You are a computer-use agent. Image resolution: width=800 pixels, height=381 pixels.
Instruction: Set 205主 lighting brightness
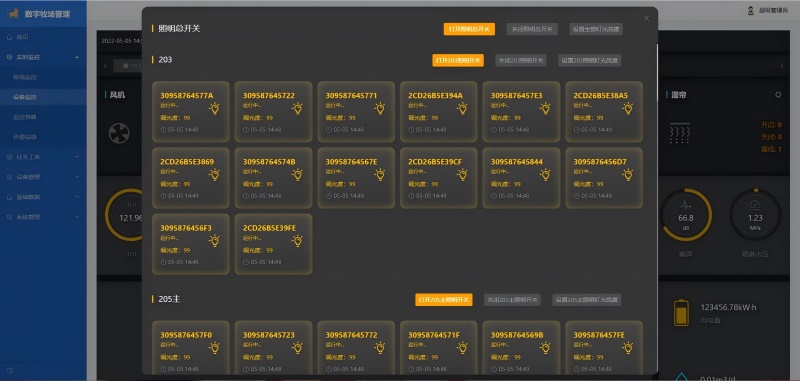586,300
